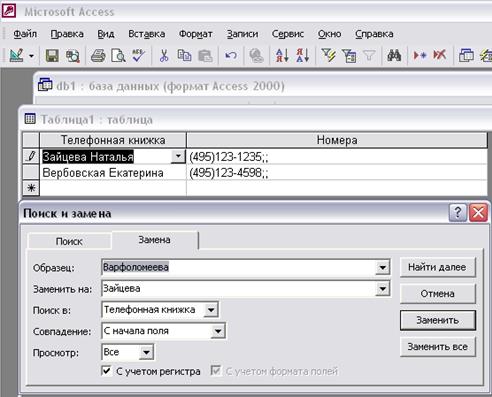Select the Вербовская Екатерина row selector

coord(31,172)
